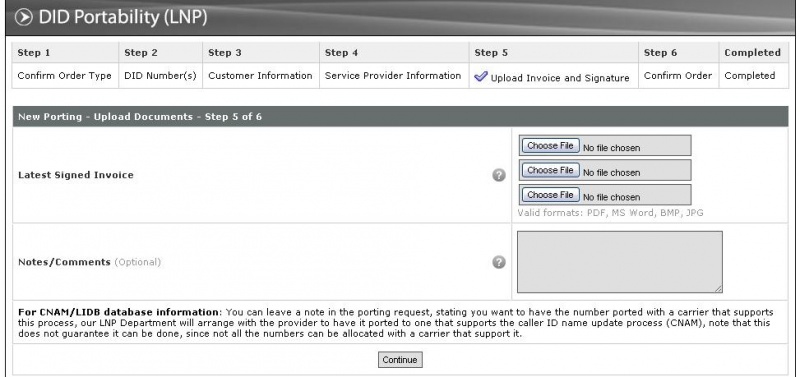Click the Continue button
800x377 pixels.
400,360
